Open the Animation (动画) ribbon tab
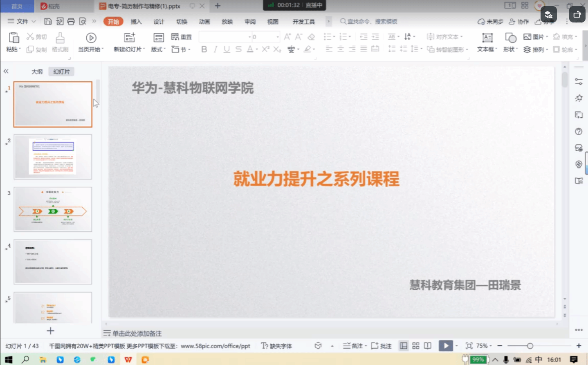 (x=204, y=22)
